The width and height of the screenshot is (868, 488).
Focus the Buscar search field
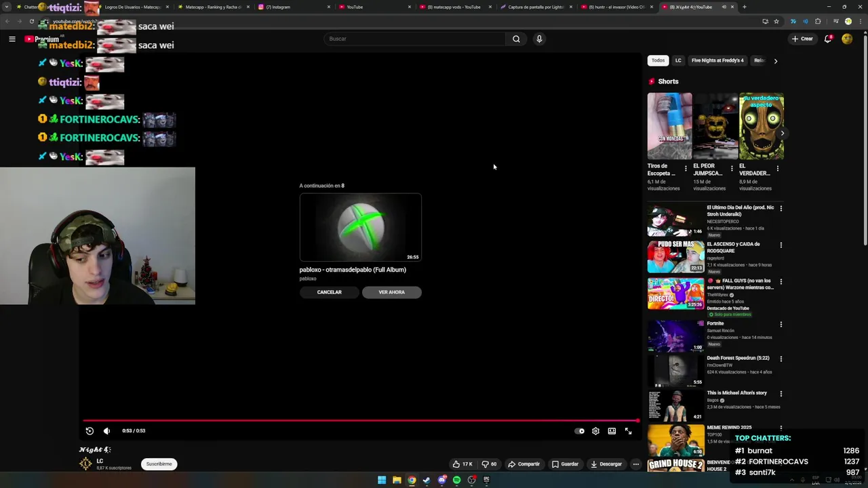(x=415, y=39)
